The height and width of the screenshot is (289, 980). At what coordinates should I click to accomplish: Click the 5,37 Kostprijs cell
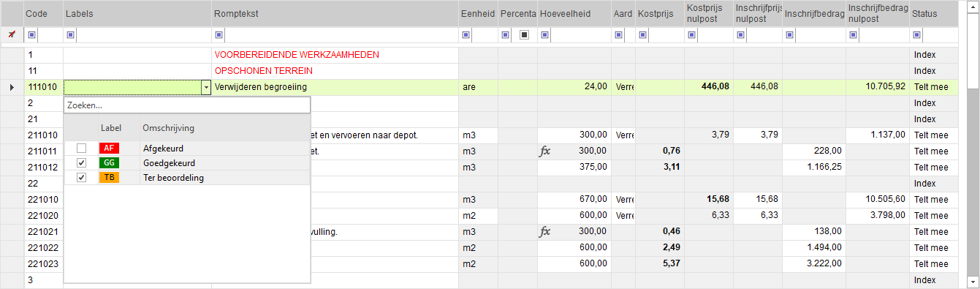[660, 264]
